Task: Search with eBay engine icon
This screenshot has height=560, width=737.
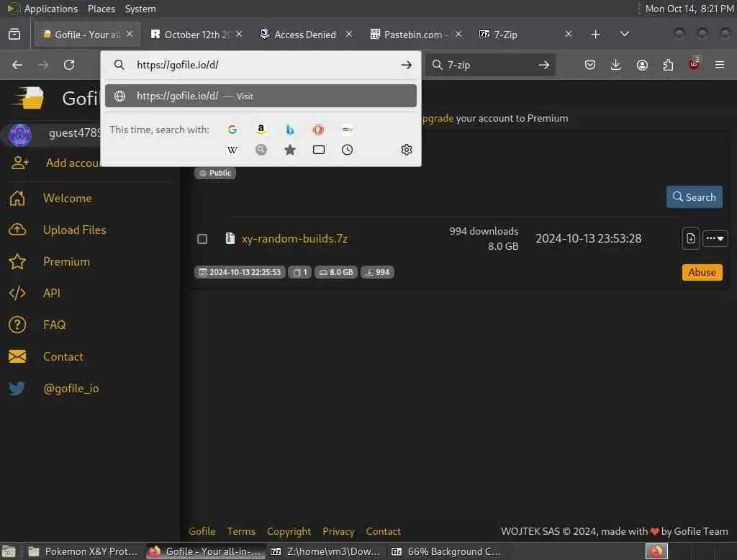Action: click(348, 130)
